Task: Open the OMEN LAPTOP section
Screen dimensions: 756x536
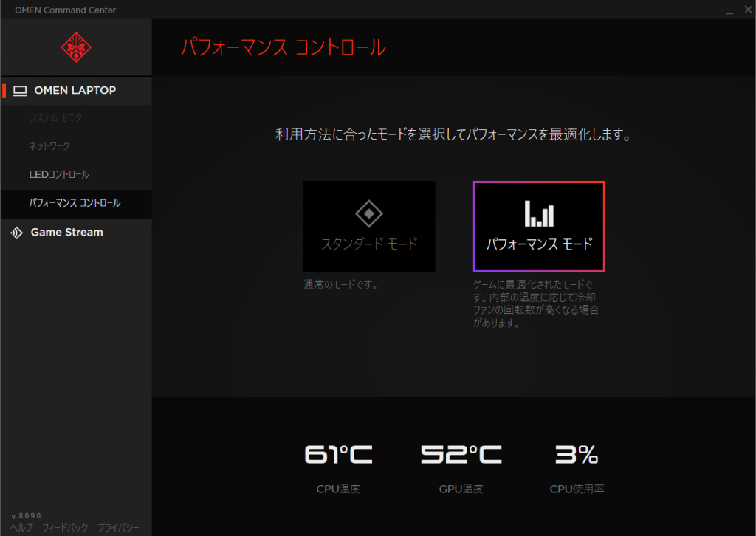Action: coord(76,91)
